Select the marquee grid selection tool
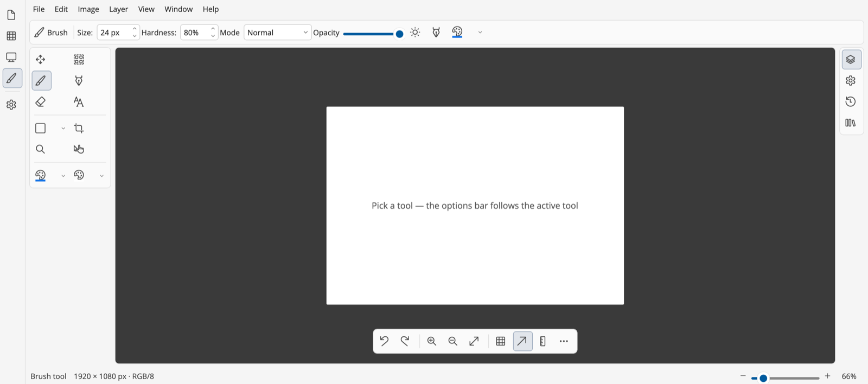The width and height of the screenshot is (868, 384). (x=79, y=59)
